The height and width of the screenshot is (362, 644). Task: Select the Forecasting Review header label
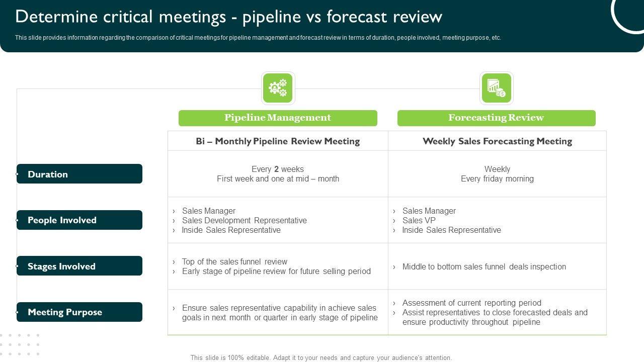[496, 118]
